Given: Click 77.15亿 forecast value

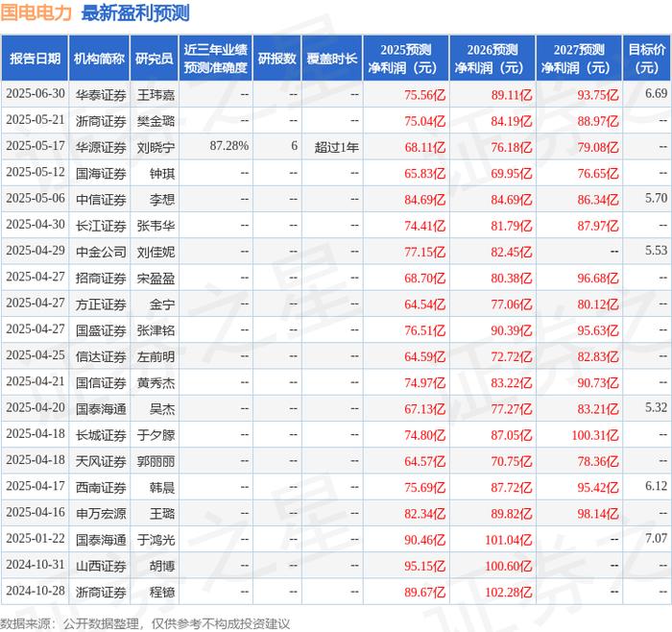Looking at the screenshot, I should pyautogui.click(x=424, y=252).
